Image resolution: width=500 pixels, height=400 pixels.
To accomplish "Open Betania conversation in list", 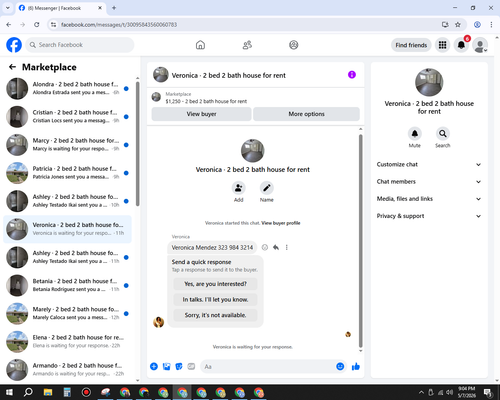I will [x=67, y=285].
